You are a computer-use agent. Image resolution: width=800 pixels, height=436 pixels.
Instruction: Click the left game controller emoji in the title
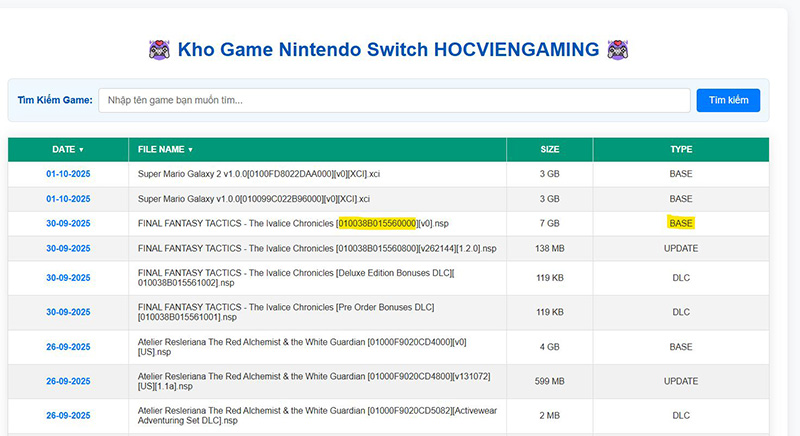[159, 49]
